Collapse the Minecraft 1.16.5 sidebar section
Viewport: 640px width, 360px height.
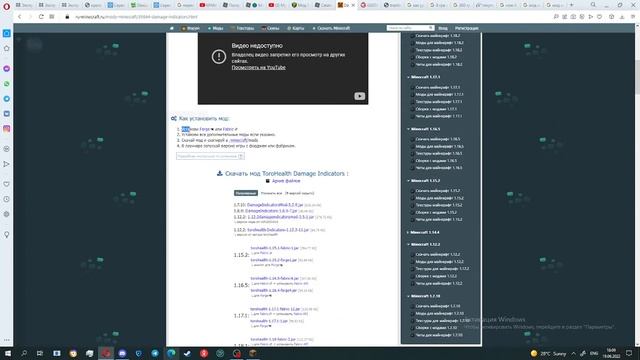pos(425,129)
